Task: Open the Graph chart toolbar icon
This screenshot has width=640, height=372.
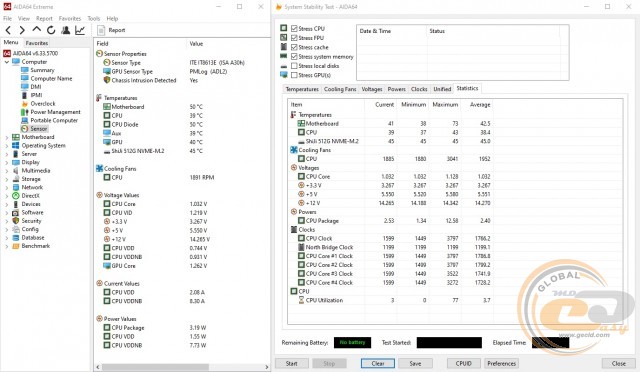Action: (80, 30)
